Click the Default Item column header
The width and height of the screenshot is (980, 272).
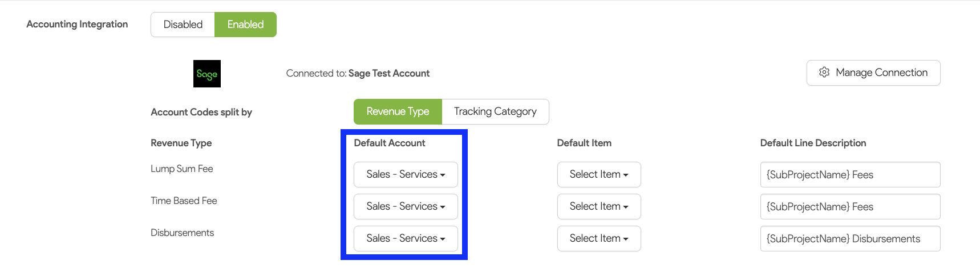point(584,143)
